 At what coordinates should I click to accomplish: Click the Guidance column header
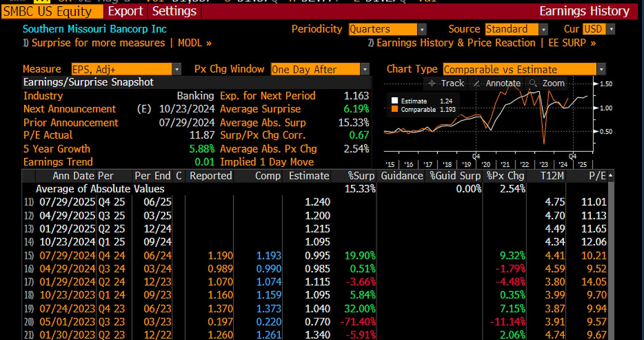(402, 176)
